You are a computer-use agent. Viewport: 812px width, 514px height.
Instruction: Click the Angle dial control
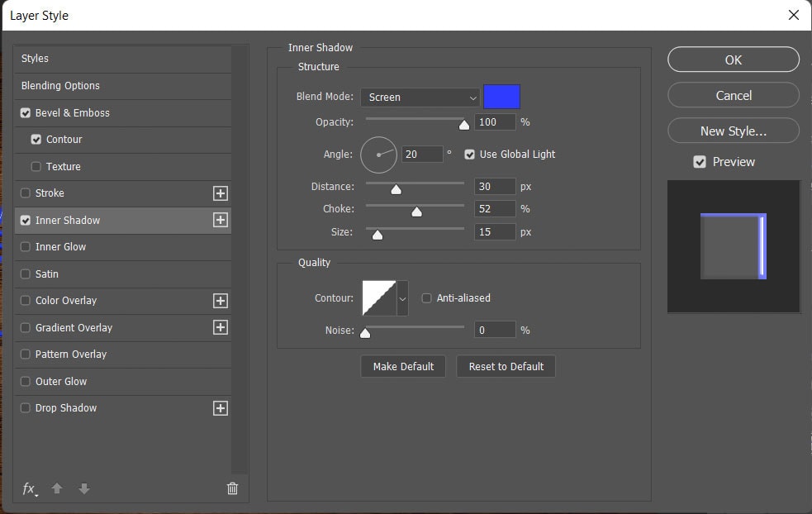tap(378, 155)
